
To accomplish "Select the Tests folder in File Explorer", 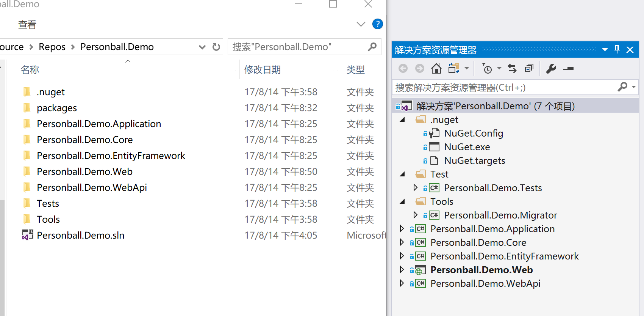I will (48, 204).
